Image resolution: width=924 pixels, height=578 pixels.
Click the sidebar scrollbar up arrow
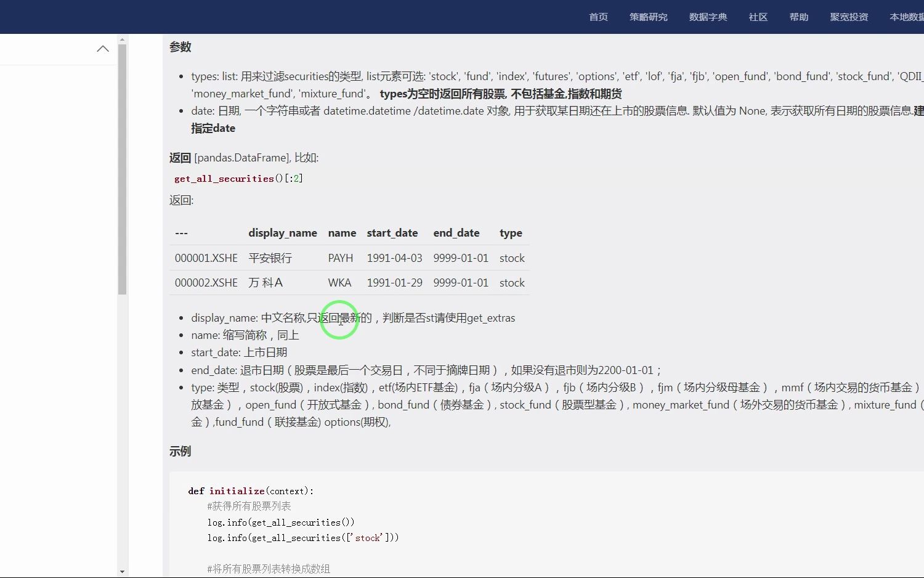pyautogui.click(x=122, y=39)
